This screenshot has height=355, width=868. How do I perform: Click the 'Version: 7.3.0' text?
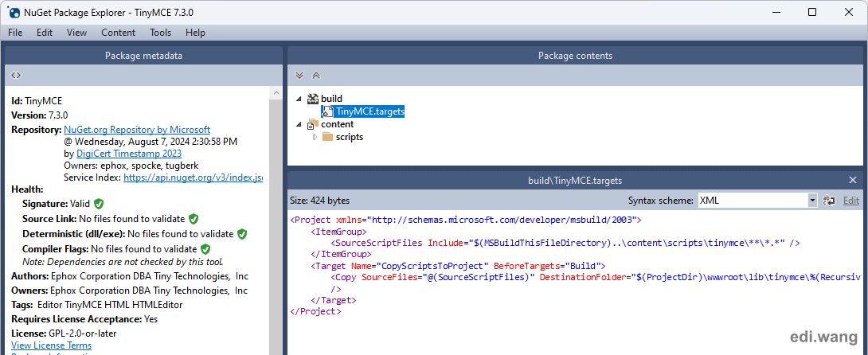pos(40,115)
